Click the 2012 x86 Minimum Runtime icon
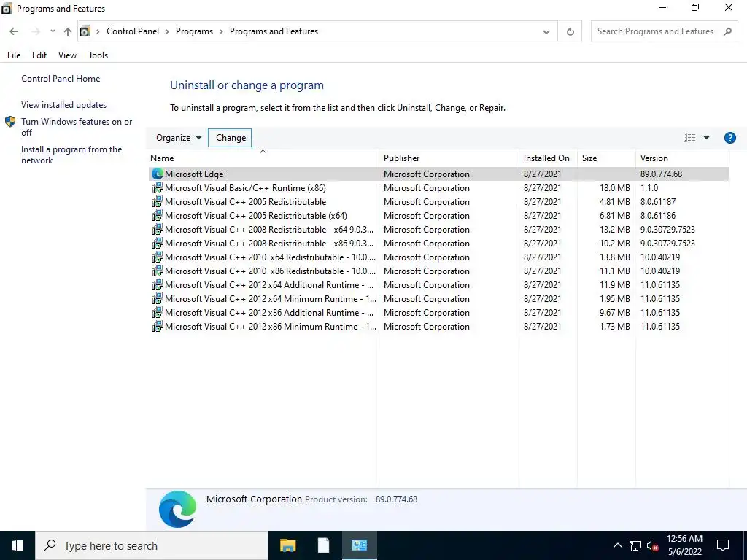747x560 pixels. pos(158,326)
